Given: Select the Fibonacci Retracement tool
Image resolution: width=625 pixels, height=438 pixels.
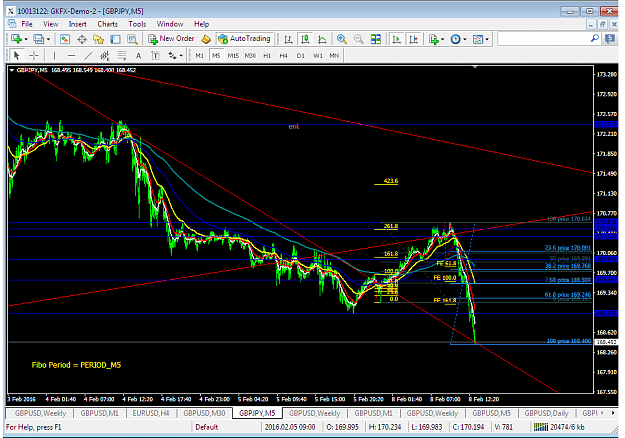Looking at the screenshot, I should click(122, 55).
